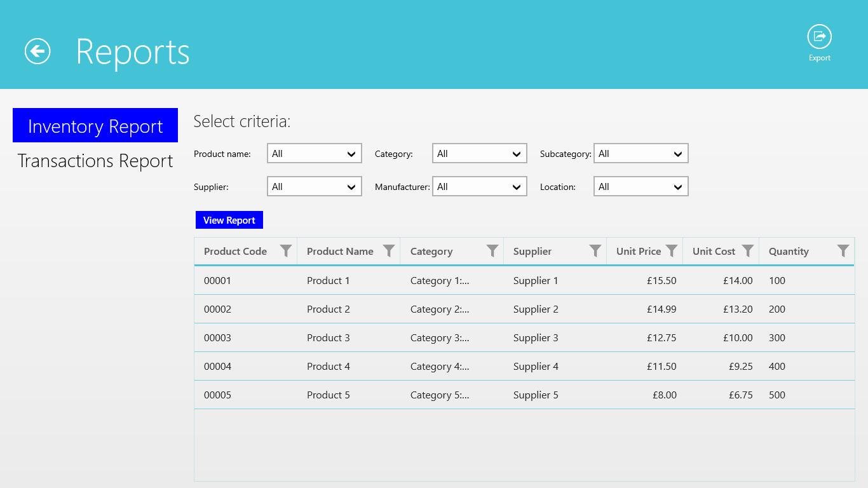Open the Product Code column filter
This screenshot has width=868, height=488.
tap(286, 251)
